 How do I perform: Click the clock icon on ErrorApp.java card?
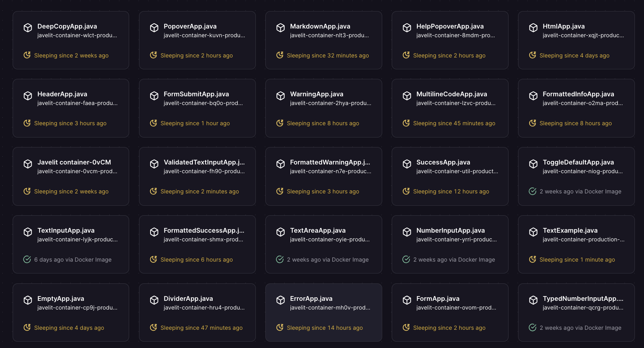click(x=280, y=328)
